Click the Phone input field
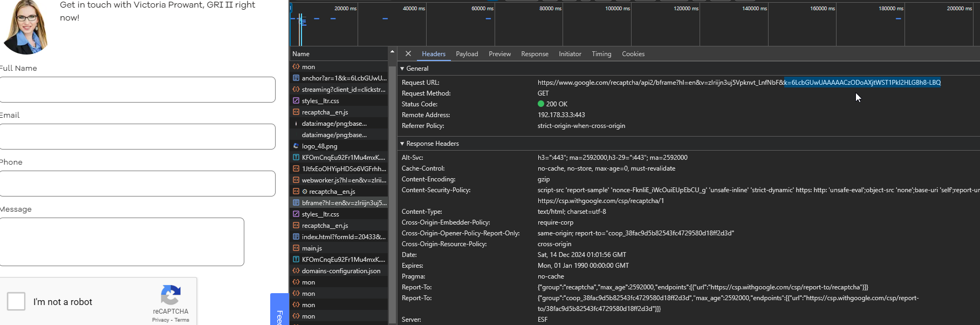 point(138,184)
